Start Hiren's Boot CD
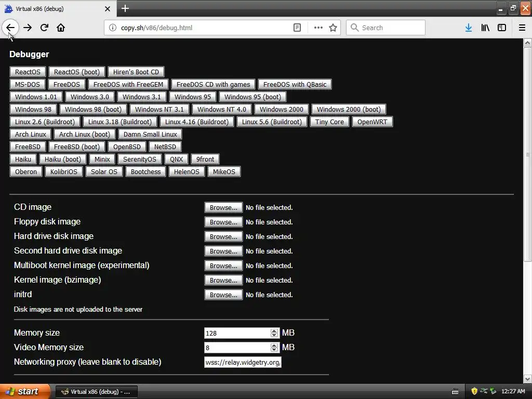 [136, 72]
